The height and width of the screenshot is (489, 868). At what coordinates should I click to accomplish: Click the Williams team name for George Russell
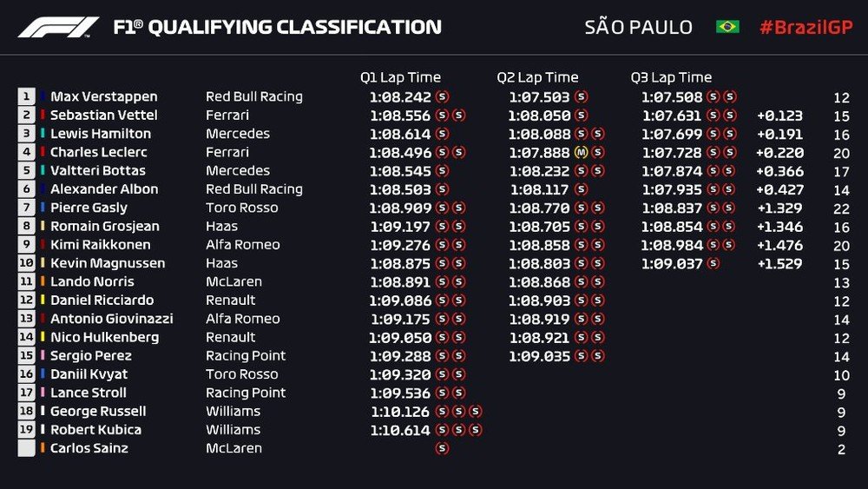[233, 412]
